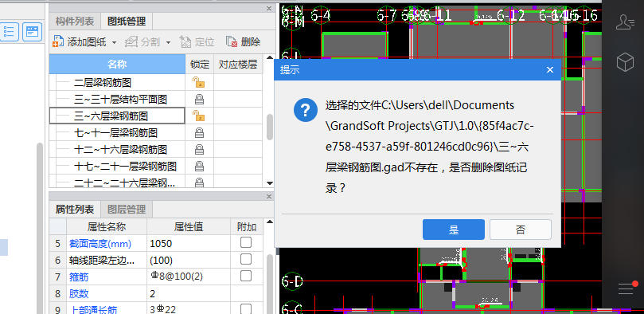Click the 对应楼层 column header

tap(238, 65)
